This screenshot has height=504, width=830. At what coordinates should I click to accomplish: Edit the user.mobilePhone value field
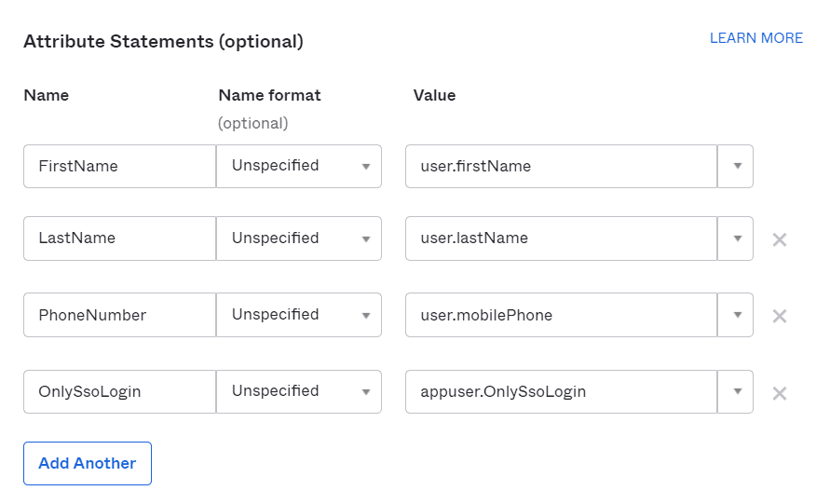[x=561, y=315]
